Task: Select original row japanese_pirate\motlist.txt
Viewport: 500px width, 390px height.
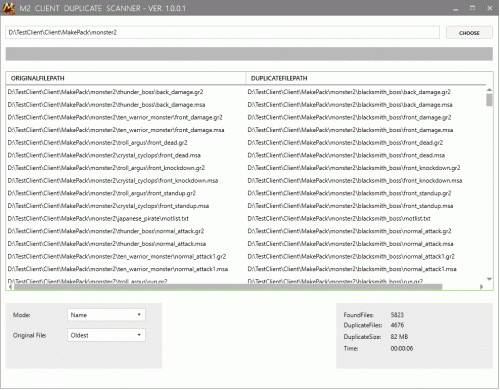Action: 98,219
